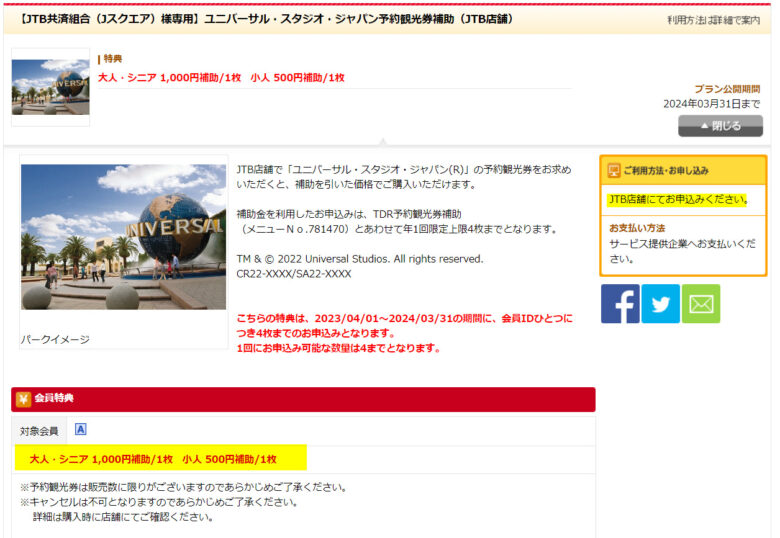
Task: Click the highlighted JTB店舗にてお申込みください text
Action: [x=677, y=199]
